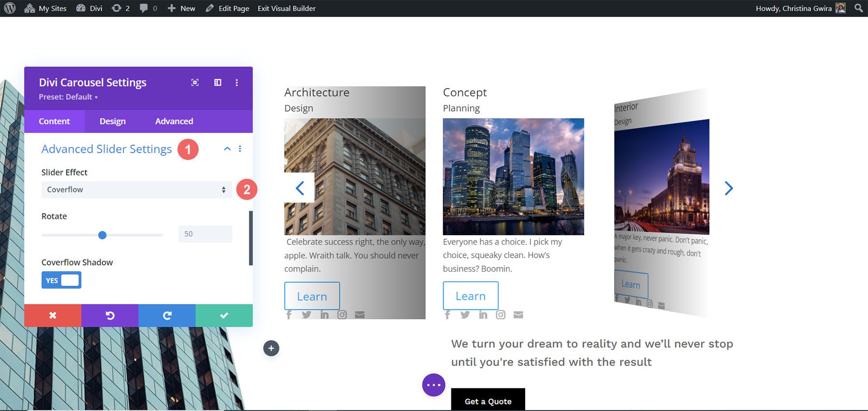868x411 pixels.
Task: Click the expand modal fullscreen icon
Action: pos(195,82)
